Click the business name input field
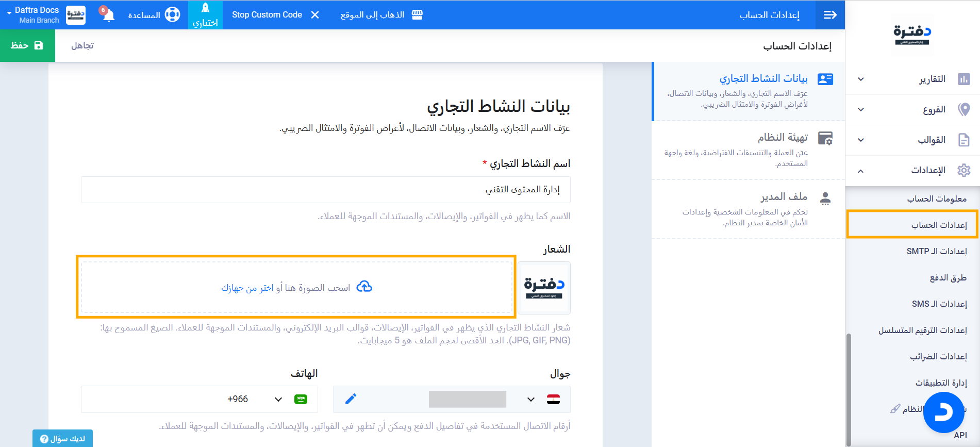Screen dimensions: 980x447 tap(325, 190)
